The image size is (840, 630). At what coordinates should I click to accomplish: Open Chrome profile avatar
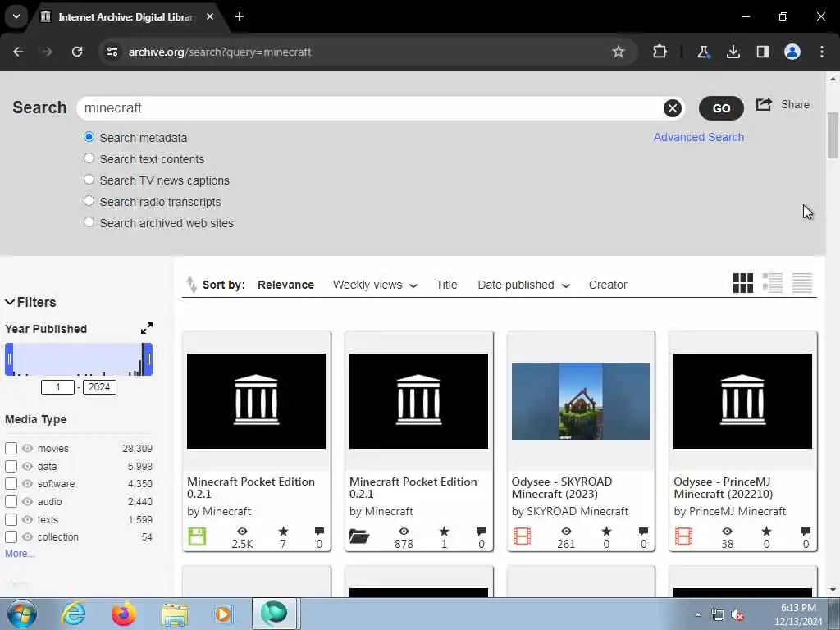[x=792, y=52]
